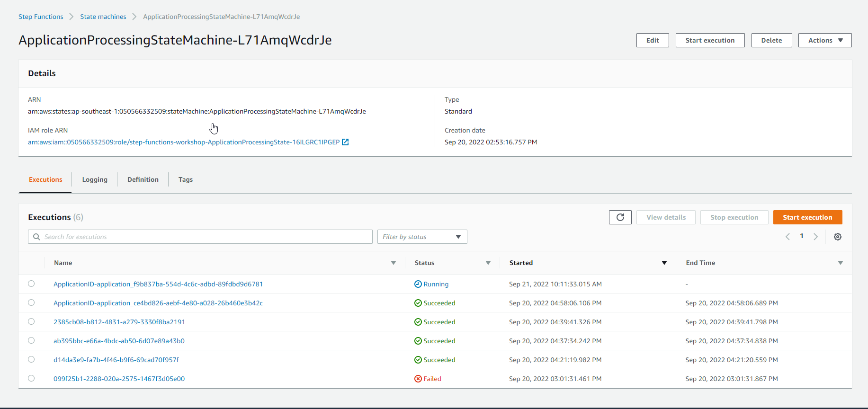Click the Name column header
Screen dimensions: 868x409
click(x=63, y=263)
